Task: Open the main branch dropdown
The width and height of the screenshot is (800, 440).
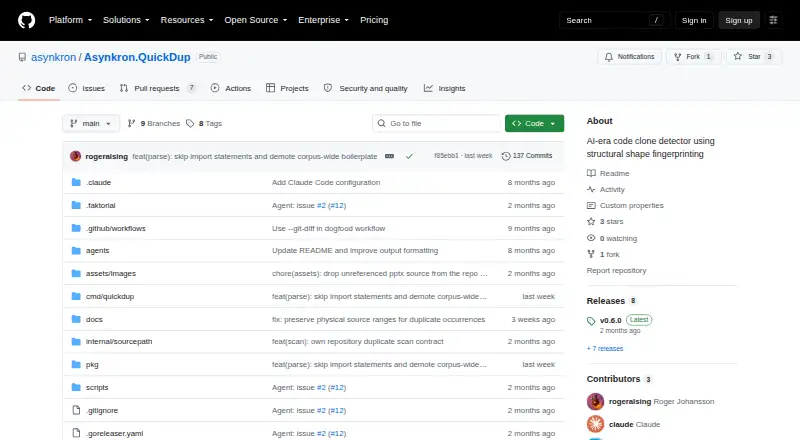Action: click(91, 124)
